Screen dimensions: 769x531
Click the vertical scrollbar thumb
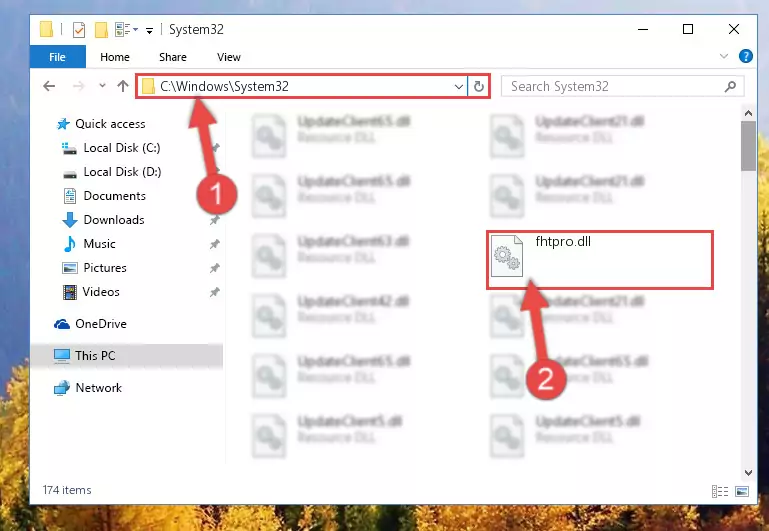[748, 146]
